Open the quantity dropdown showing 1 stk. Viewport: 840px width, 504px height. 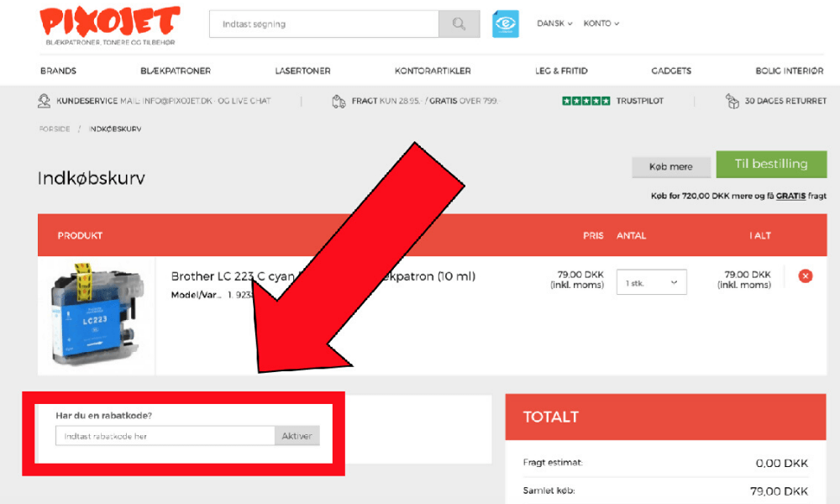pos(651,283)
